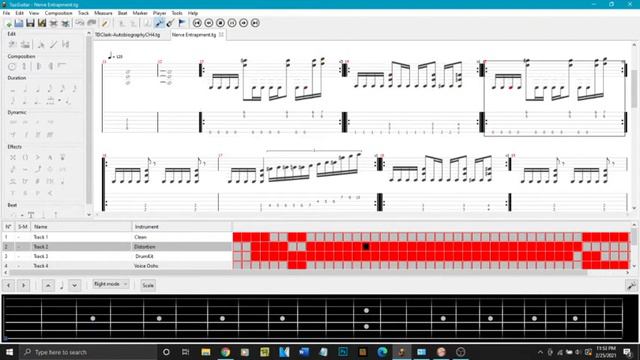Open the Player menu

point(160,13)
